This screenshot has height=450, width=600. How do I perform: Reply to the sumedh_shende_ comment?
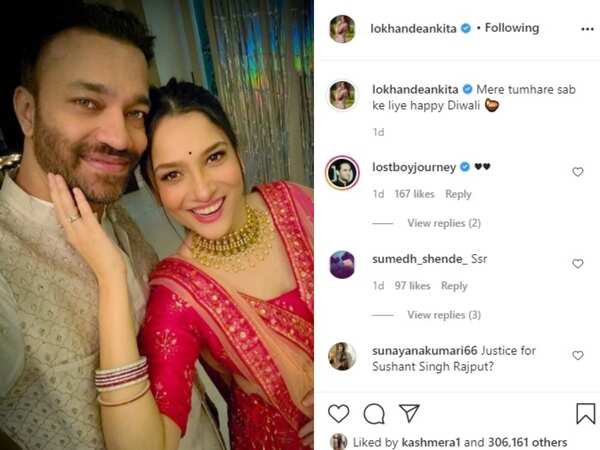tap(454, 286)
